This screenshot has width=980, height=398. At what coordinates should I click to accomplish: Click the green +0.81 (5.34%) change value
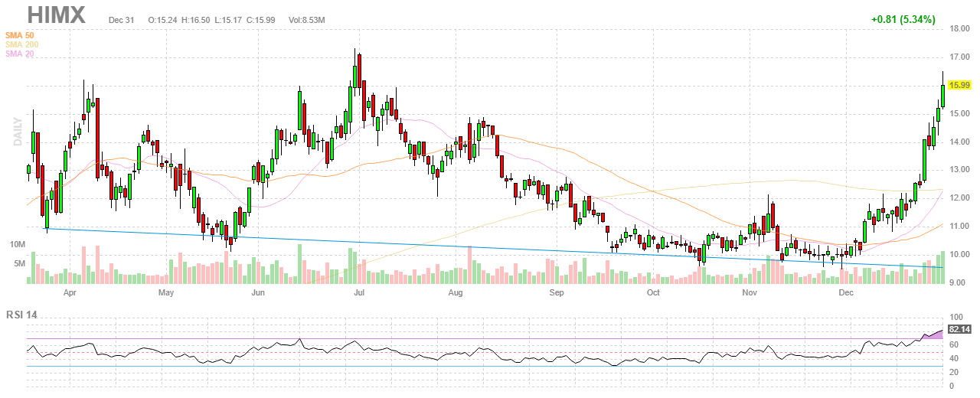pyautogui.click(x=903, y=20)
